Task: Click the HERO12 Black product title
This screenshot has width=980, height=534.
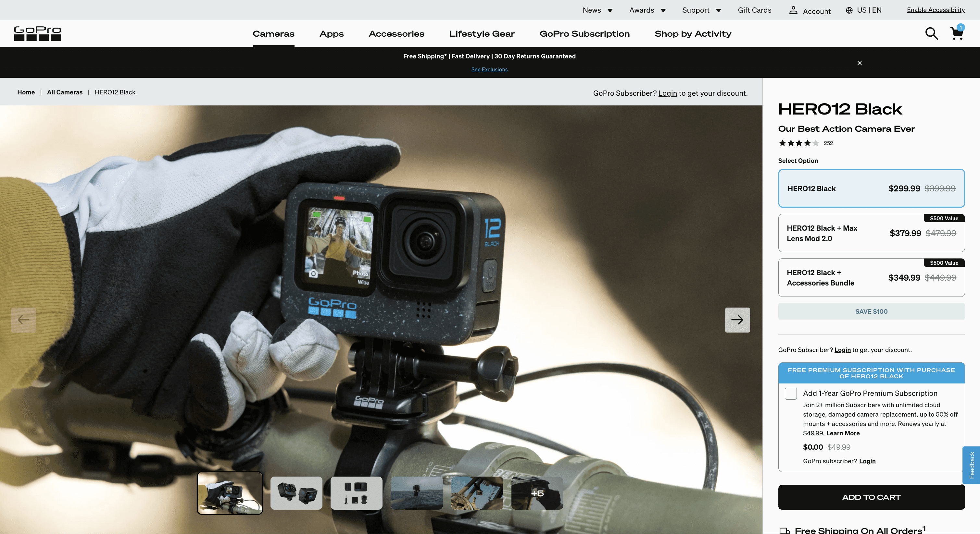Action: [840, 109]
